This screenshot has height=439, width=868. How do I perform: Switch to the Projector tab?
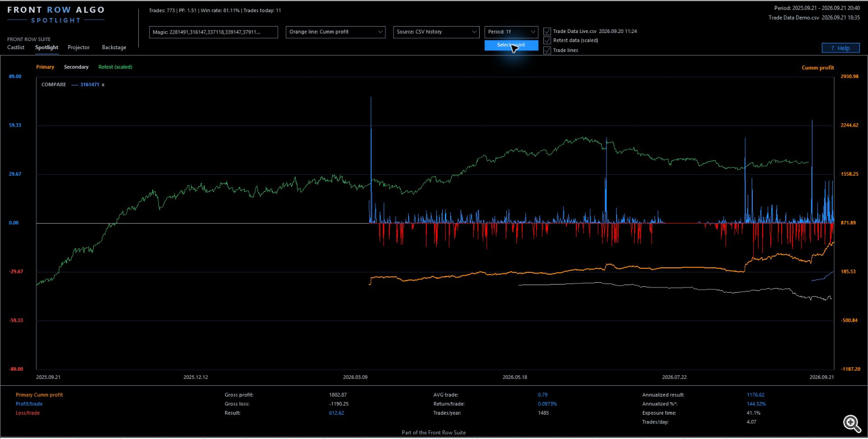click(x=79, y=47)
